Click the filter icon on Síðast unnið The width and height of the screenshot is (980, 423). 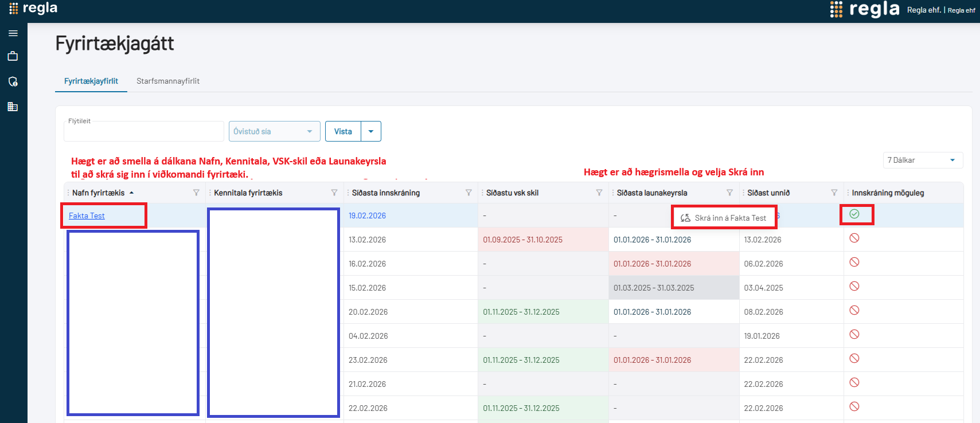pyautogui.click(x=834, y=193)
